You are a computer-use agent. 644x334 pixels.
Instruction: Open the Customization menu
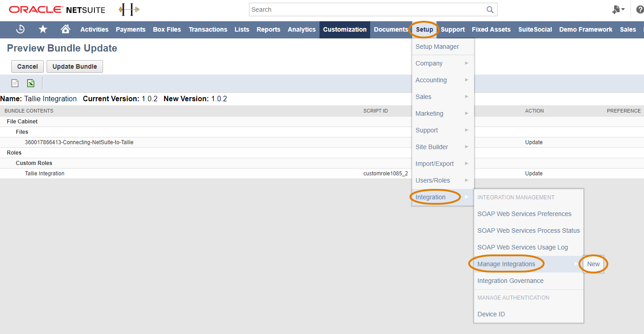[345, 29]
